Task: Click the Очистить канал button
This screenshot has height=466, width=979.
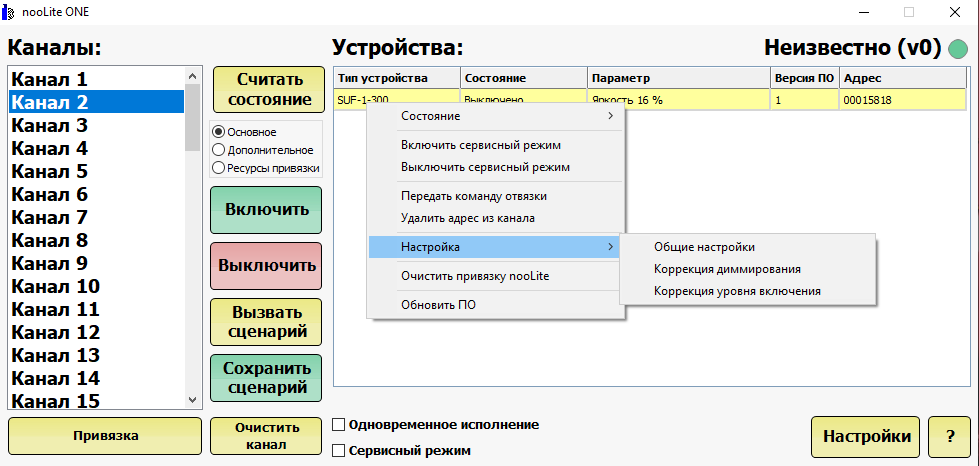Action: click(x=266, y=436)
